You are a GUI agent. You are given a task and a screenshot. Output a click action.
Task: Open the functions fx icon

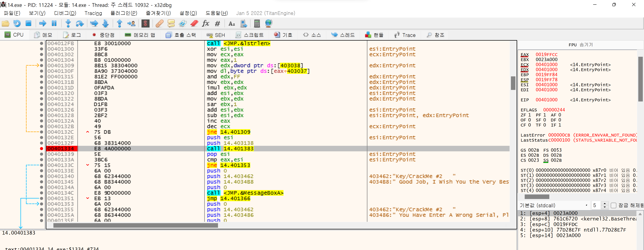point(205,23)
